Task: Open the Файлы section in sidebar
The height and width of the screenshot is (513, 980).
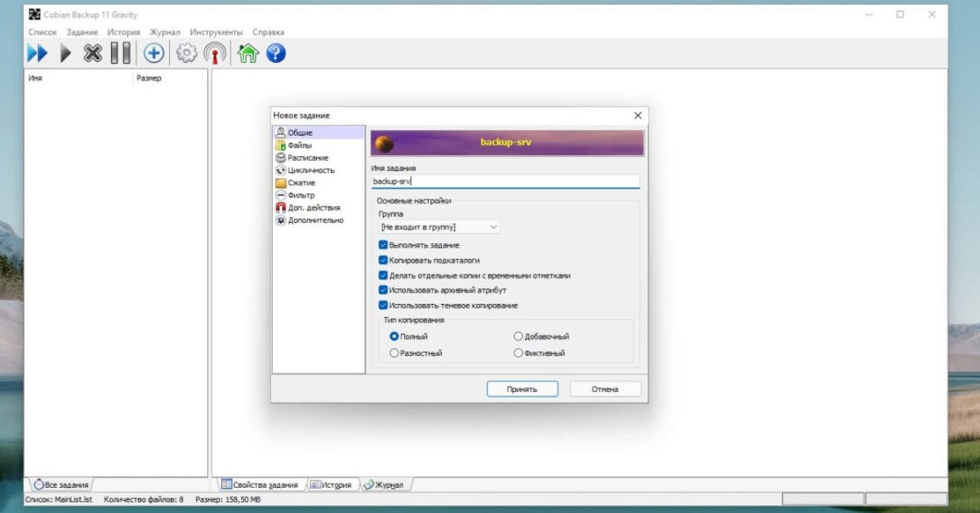Action: point(300,145)
